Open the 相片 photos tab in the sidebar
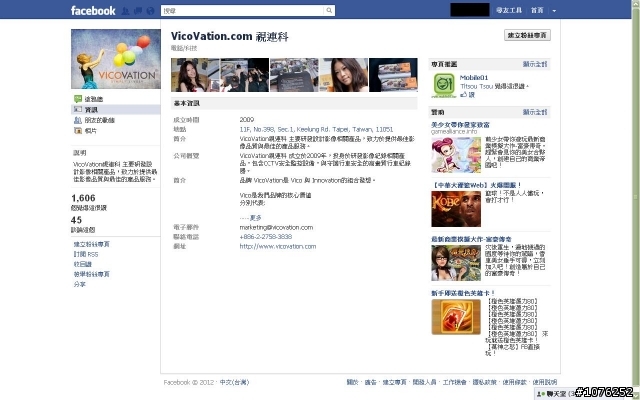Screen dimensions: 640x400 coord(90,131)
